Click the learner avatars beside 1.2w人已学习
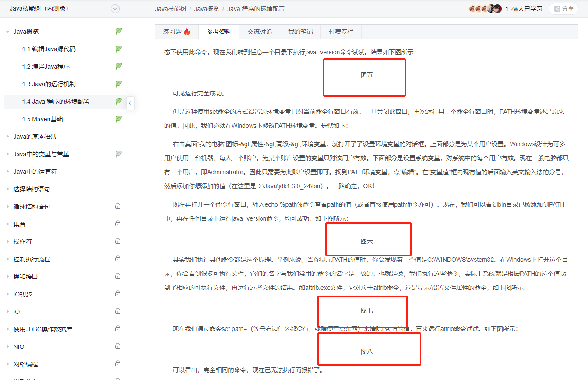The image size is (588, 380). [x=485, y=9]
